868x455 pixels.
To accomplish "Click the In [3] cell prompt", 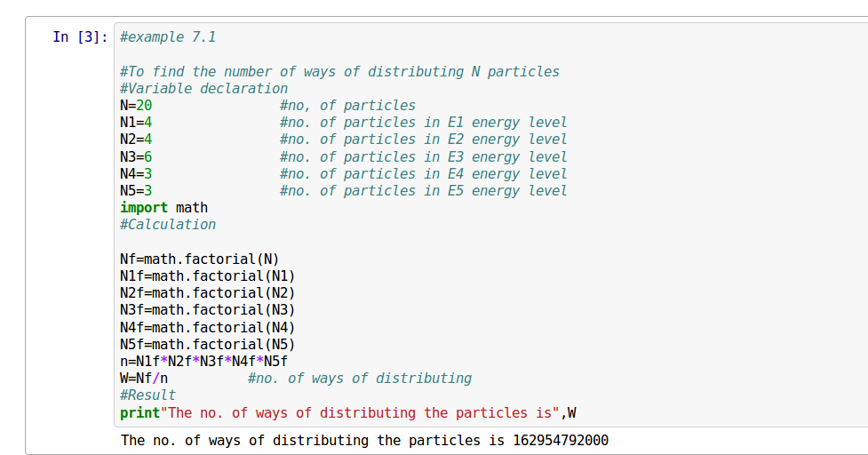I will click(80, 37).
